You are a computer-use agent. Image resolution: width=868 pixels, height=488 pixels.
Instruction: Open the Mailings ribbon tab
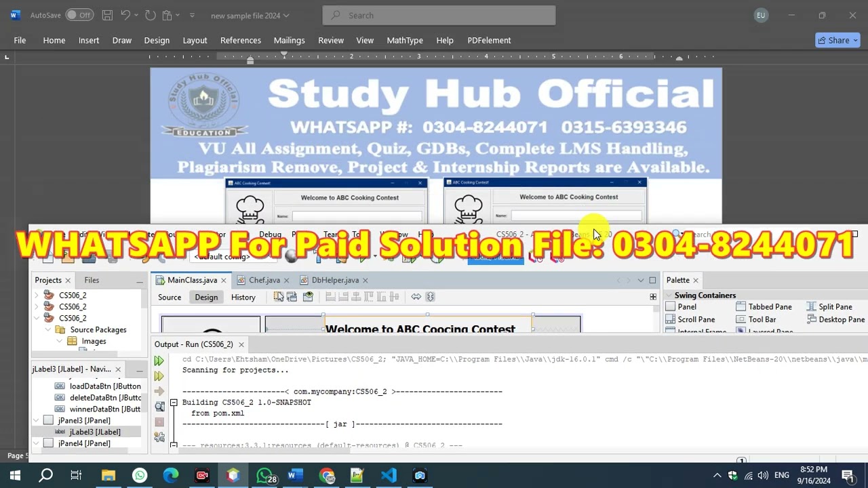pos(289,40)
